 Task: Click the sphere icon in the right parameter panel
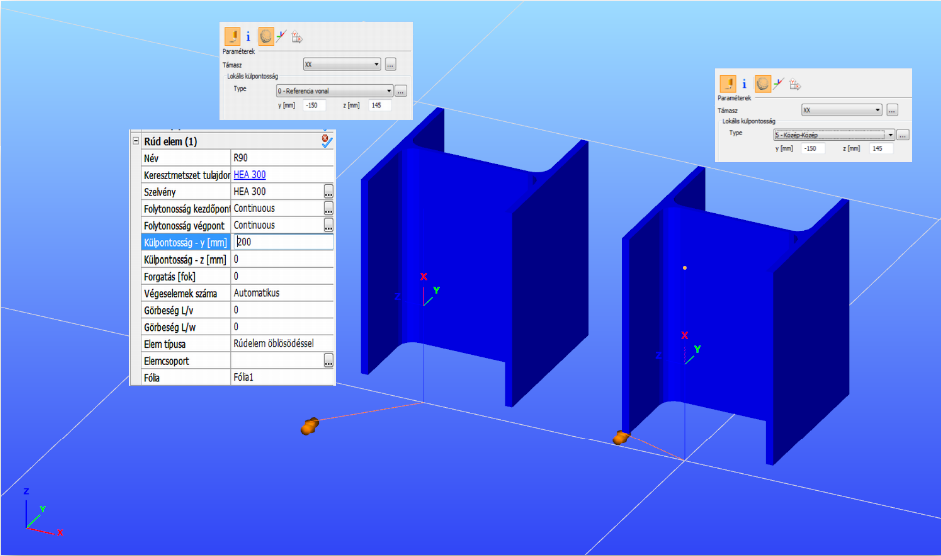click(763, 83)
